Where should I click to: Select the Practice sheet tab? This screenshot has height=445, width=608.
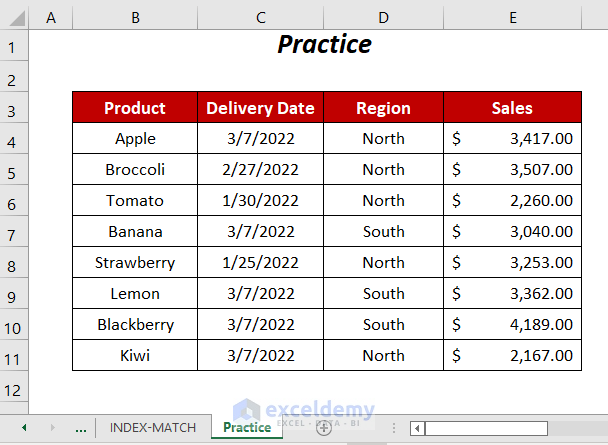click(247, 427)
